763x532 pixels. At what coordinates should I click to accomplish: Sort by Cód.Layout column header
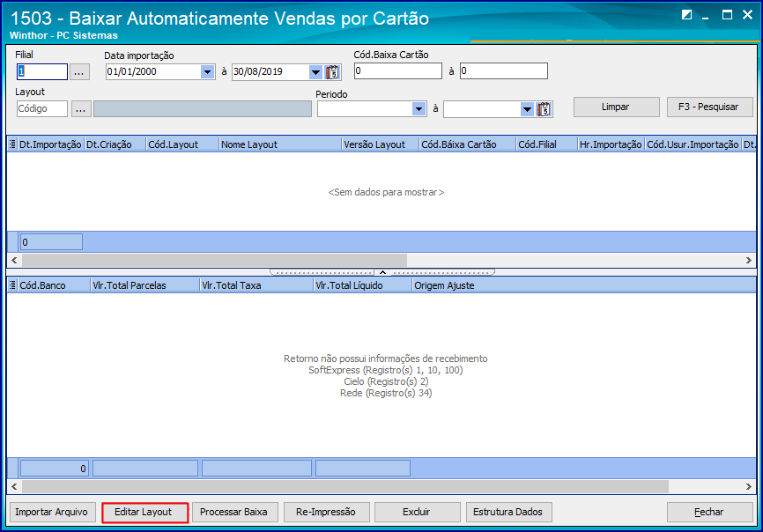point(182,144)
